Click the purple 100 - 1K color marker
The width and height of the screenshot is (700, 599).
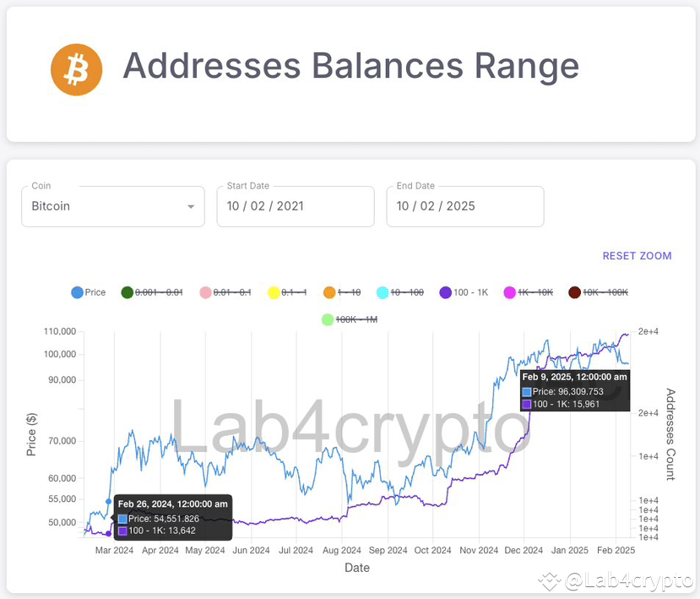(x=445, y=292)
